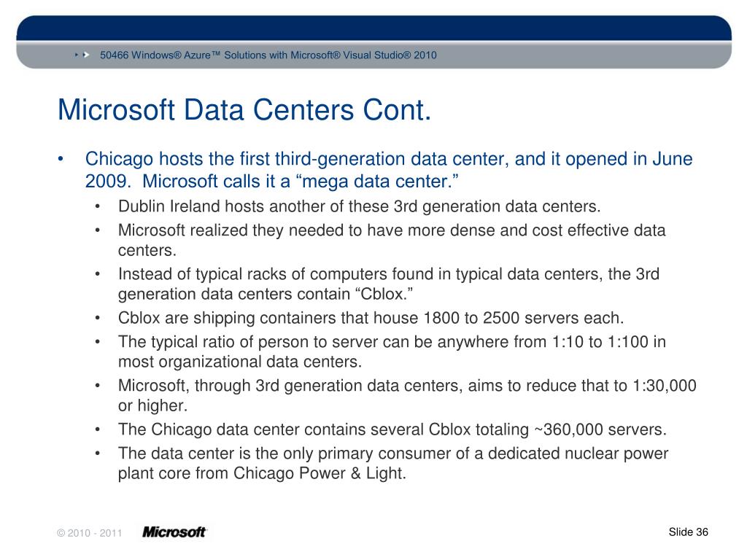Click the ~360,000 servers bullet line

click(392, 429)
